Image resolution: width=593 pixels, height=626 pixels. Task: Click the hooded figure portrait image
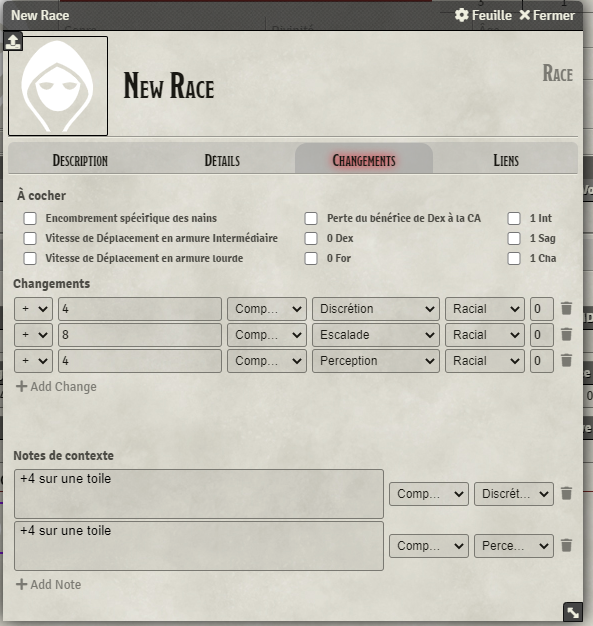click(x=58, y=86)
